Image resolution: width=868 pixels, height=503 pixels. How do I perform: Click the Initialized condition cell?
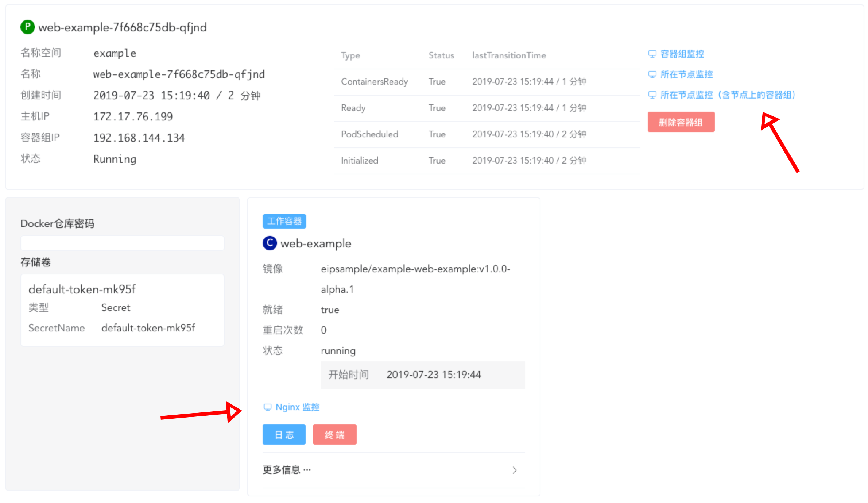click(360, 161)
